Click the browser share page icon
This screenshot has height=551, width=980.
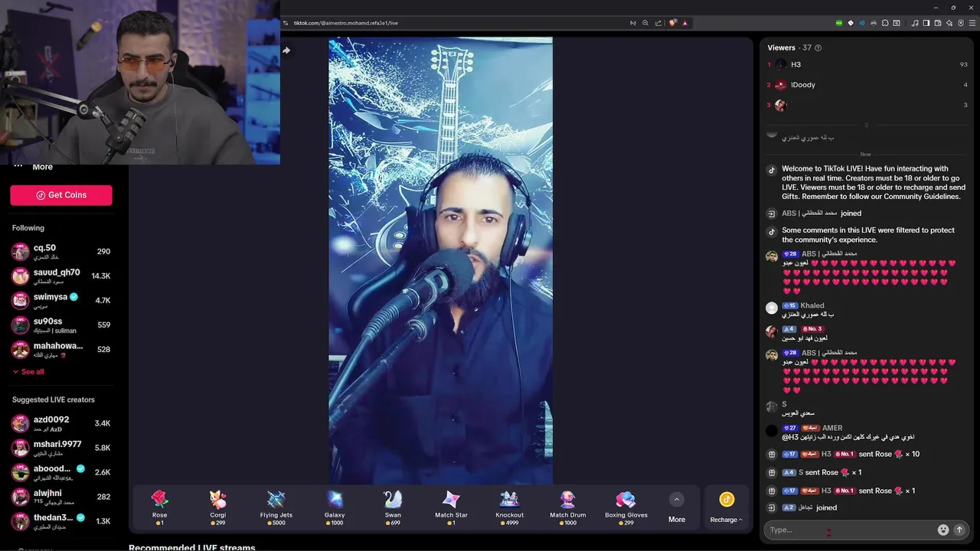[x=658, y=23]
